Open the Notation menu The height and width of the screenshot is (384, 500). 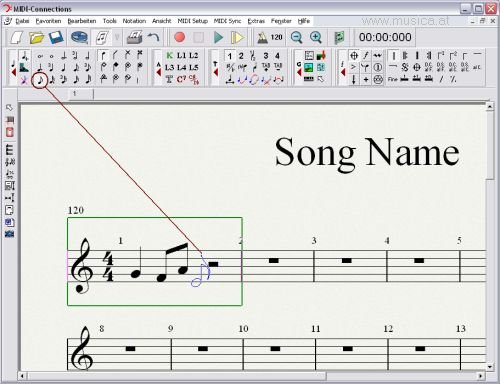[134, 21]
